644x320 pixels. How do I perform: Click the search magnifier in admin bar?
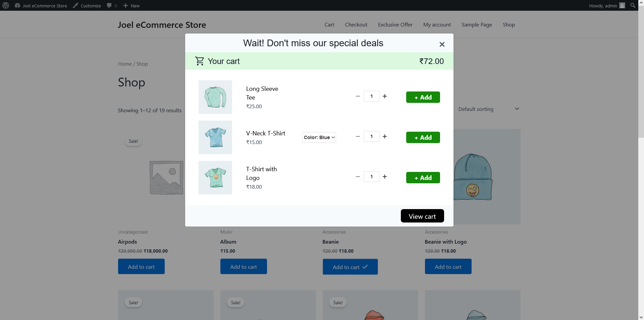[x=633, y=5]
